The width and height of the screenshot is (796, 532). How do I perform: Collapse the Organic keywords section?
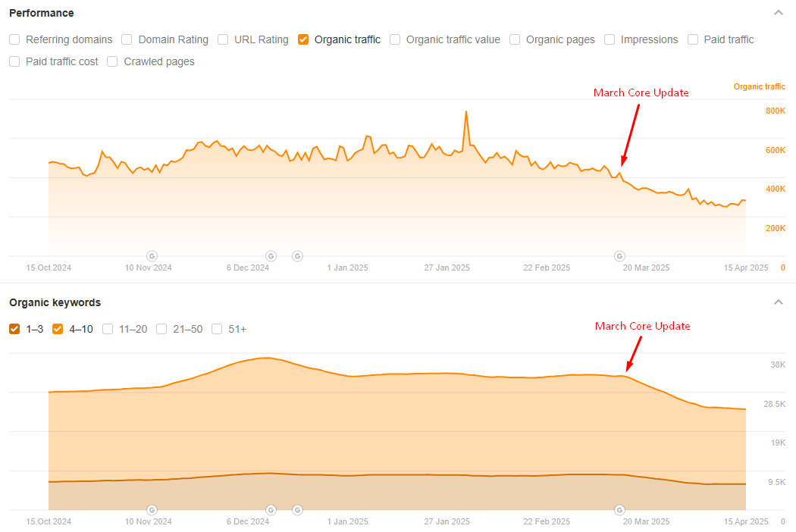(779, 302)
